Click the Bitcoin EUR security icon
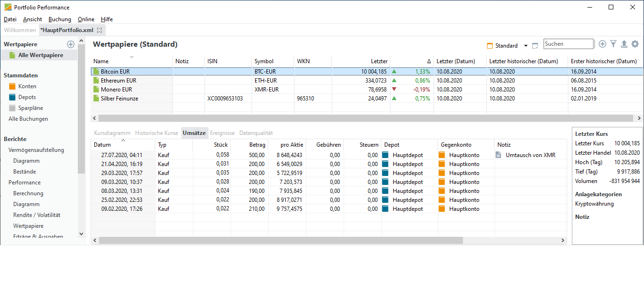The width and height of the screenshot is (644, 283). [x=97, y=72]
